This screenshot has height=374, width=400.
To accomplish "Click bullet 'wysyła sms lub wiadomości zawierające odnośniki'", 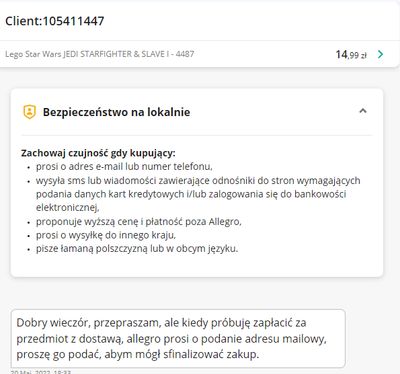I will pyautogui.click(x=198, y=194).
